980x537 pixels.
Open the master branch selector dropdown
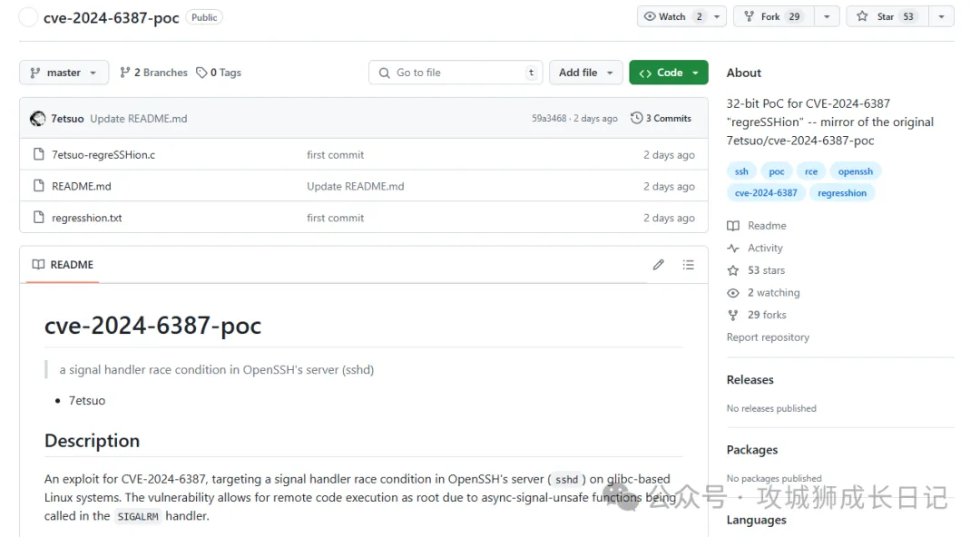click(64, 73)
